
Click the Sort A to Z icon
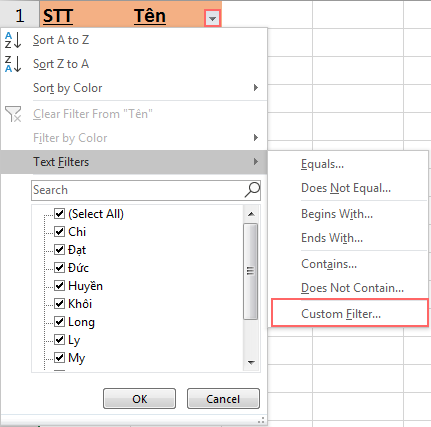13,40
